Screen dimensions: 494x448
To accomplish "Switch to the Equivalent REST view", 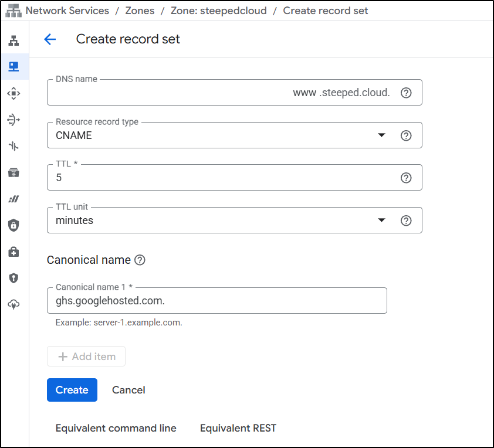I will (238, 428).
